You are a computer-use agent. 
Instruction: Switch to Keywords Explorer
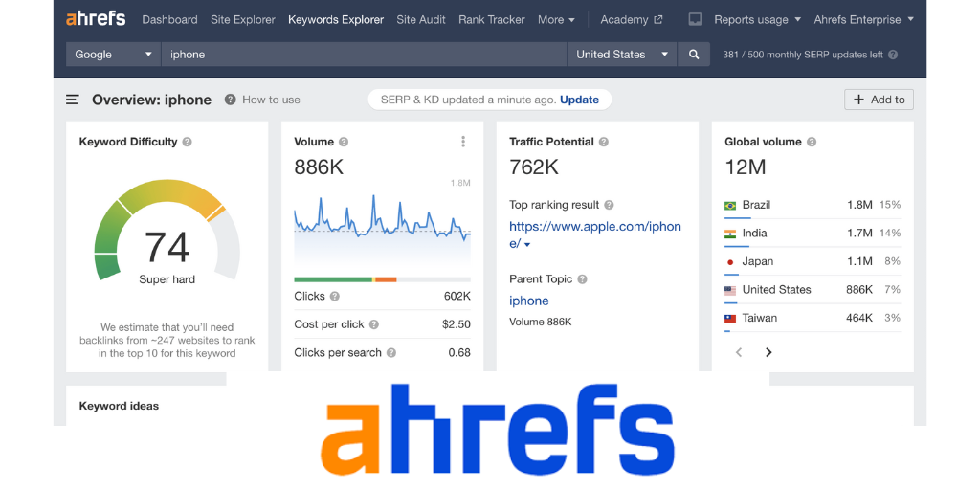point(336,19)
